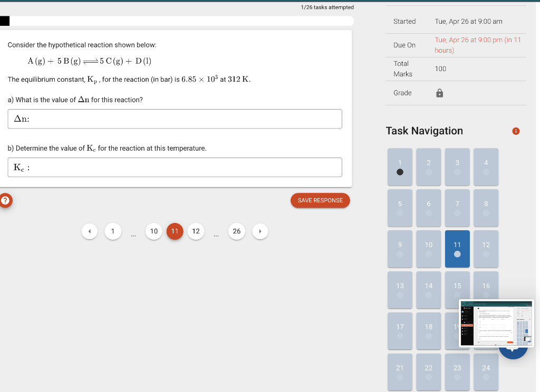Click SAVE RESPONSE button
Screen dimensions: 540x392
click(320, 200)
